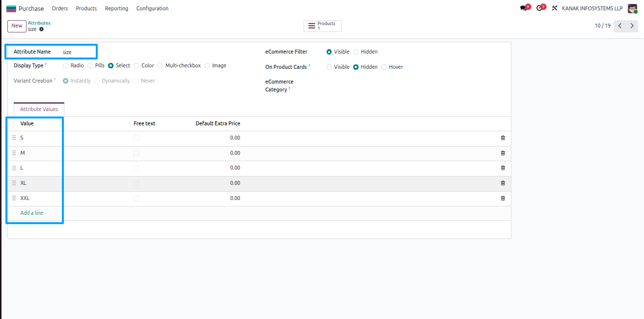Click Add a line link

pos(31,213)
